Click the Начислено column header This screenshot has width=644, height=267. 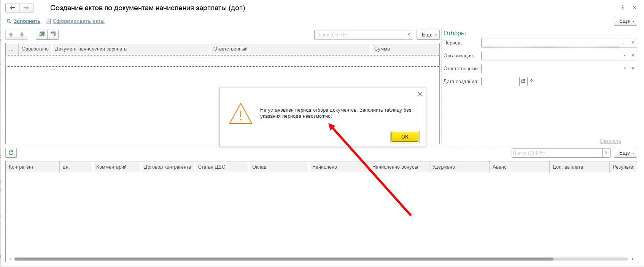point(339,167)
